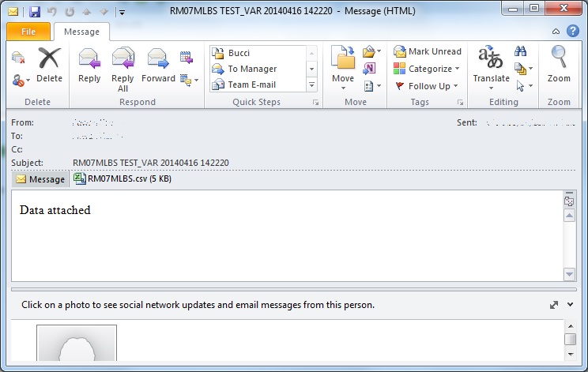Click icon above message body scrollbar
The width and height of the screenshot is (588, 372).
point(569,201)
